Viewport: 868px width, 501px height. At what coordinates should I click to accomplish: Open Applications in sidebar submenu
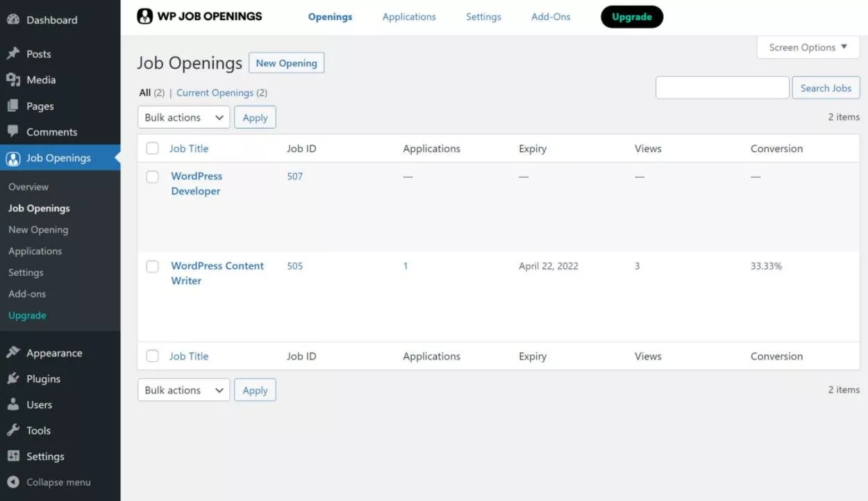(35, 252)
